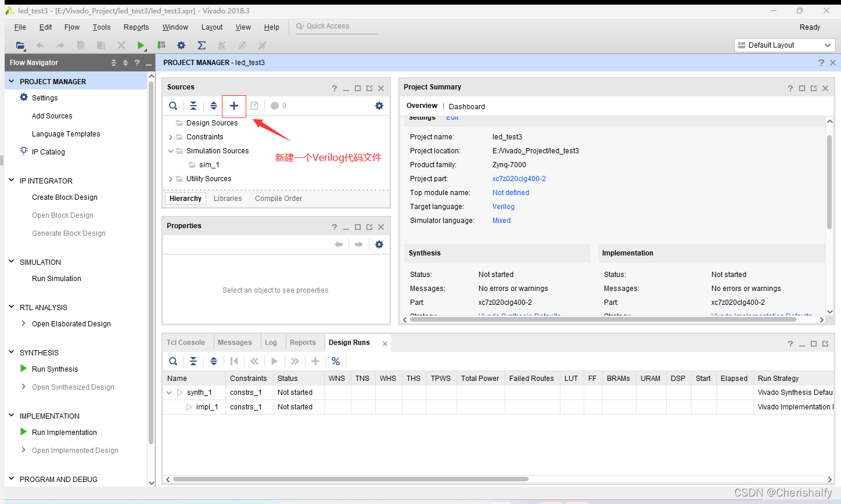Screen dimensions: 841x504
Task: Select the sim_1 simulation set
Action: pyautogui.click(x=209, y=165)
